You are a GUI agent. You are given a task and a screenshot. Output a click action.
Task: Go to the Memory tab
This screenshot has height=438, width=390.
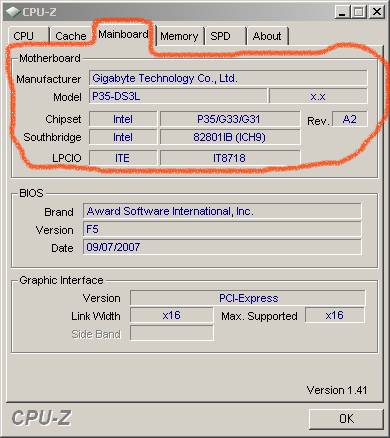coord(179,36)
